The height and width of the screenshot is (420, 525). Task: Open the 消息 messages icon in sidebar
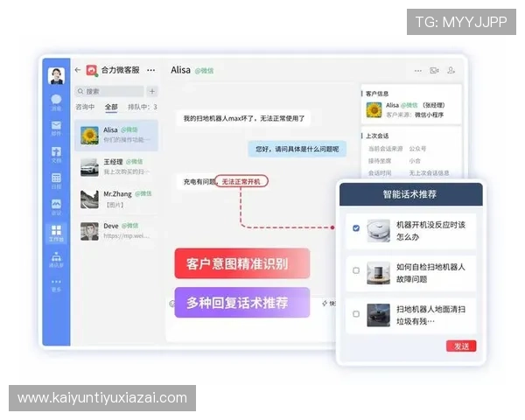(x=56, y=101)
